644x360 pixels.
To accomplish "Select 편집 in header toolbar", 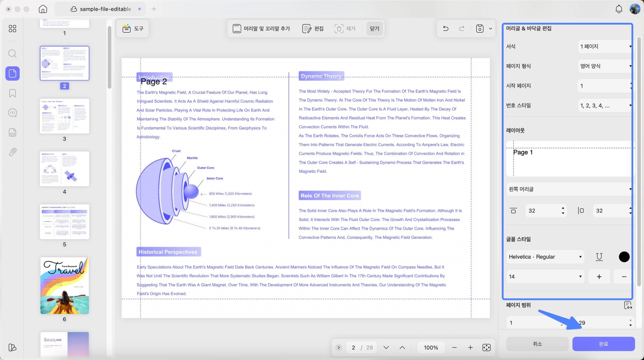I will [313, 29].
